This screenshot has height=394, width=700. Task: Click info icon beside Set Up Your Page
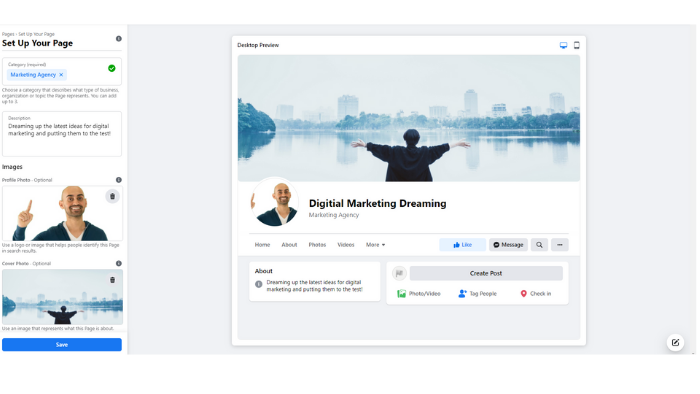[119, 39]
